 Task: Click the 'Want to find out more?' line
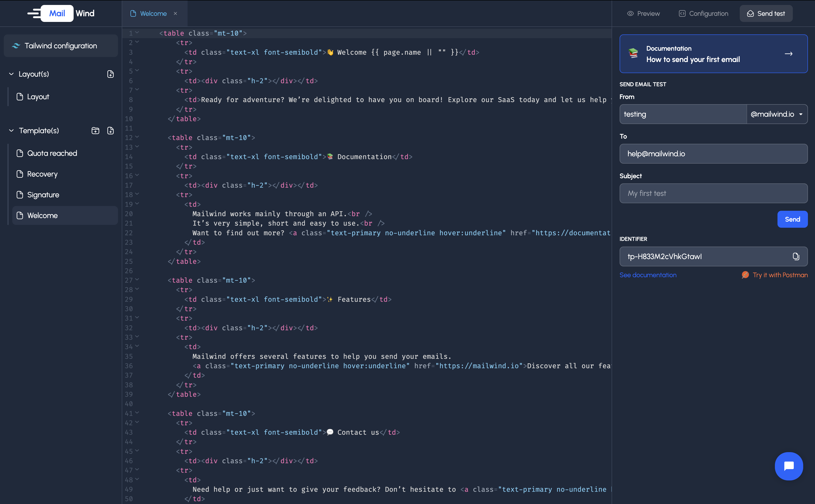click(x=402, y=233)
